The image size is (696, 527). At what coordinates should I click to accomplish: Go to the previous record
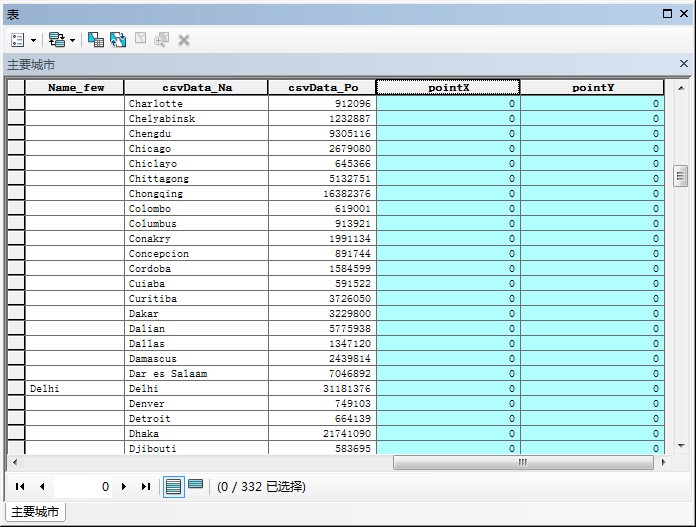(42, 487)
